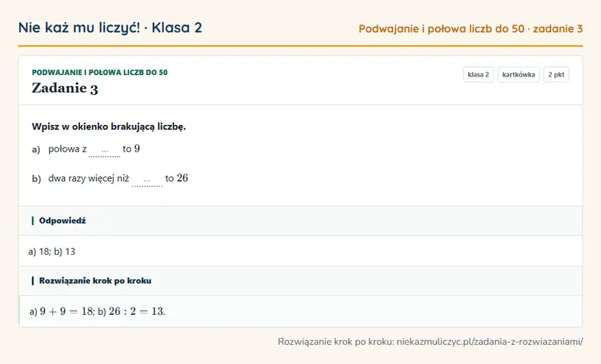Screen dimensions: 601x364
Task: Click the number 26 in part b)
Action: point(182,178)
